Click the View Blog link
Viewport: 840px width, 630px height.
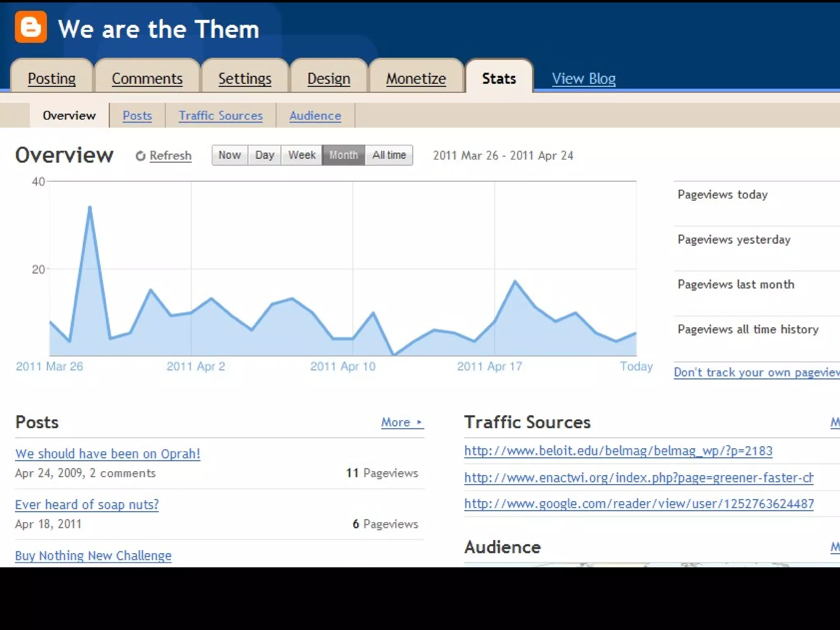pos(583,78)
